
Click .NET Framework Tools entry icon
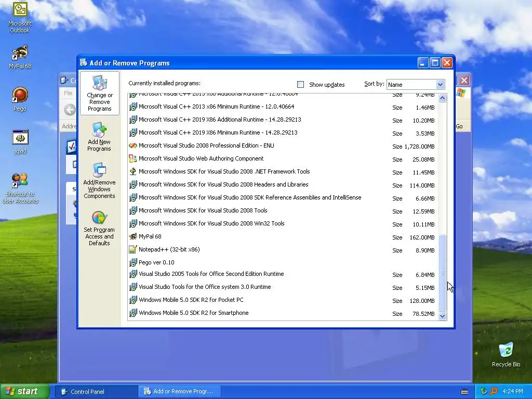tap(132, 171)
